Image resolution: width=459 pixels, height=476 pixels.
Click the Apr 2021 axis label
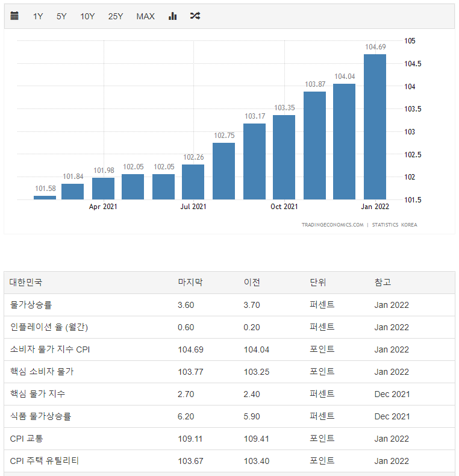(x=103, y=207)
